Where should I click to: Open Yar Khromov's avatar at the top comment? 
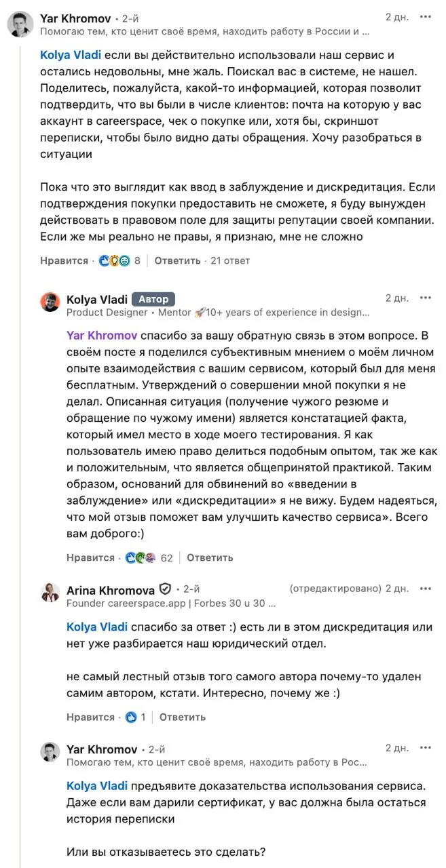pos(20,24)
